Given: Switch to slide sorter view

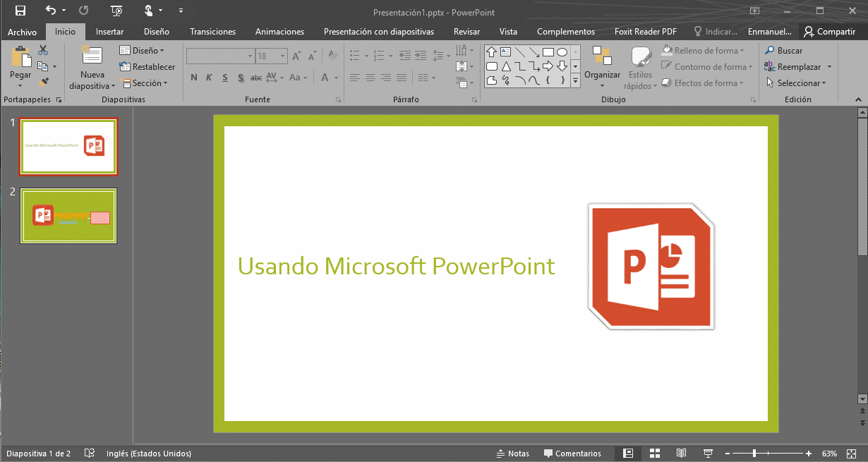Looking at the screenshot, I should (654, 453).
